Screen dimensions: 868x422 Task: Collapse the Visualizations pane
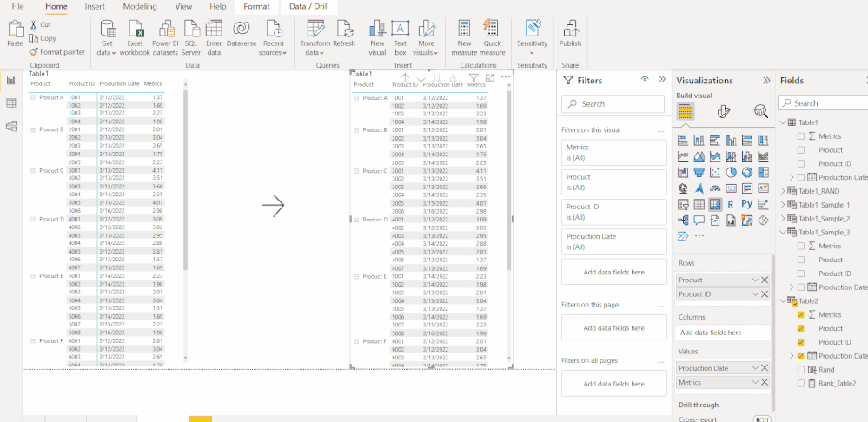click(766, 80)
